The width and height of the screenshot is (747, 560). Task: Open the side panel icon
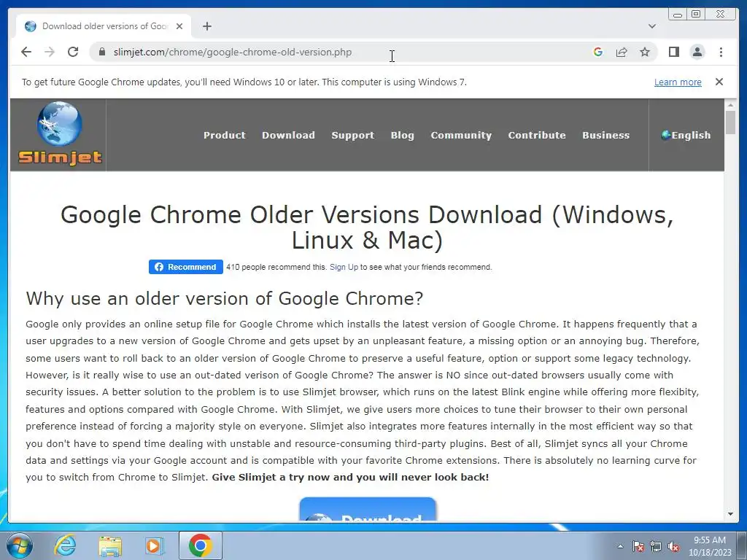(673, 52)
